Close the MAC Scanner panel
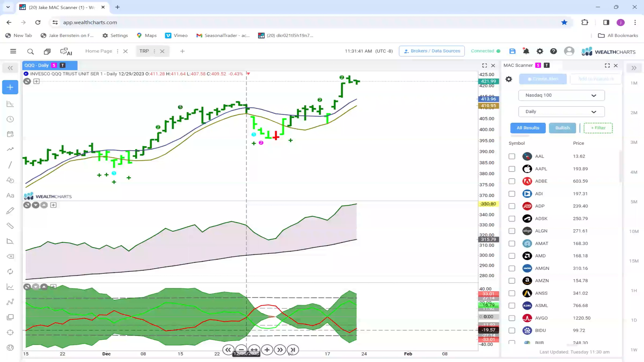 point(616,65)
